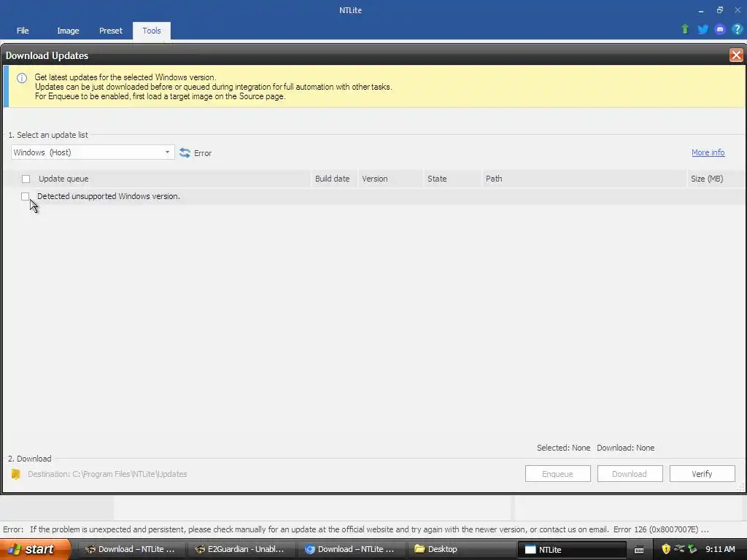Minimize the NTLite window
Screen dimensions: 747x560
tap(701, 10)
